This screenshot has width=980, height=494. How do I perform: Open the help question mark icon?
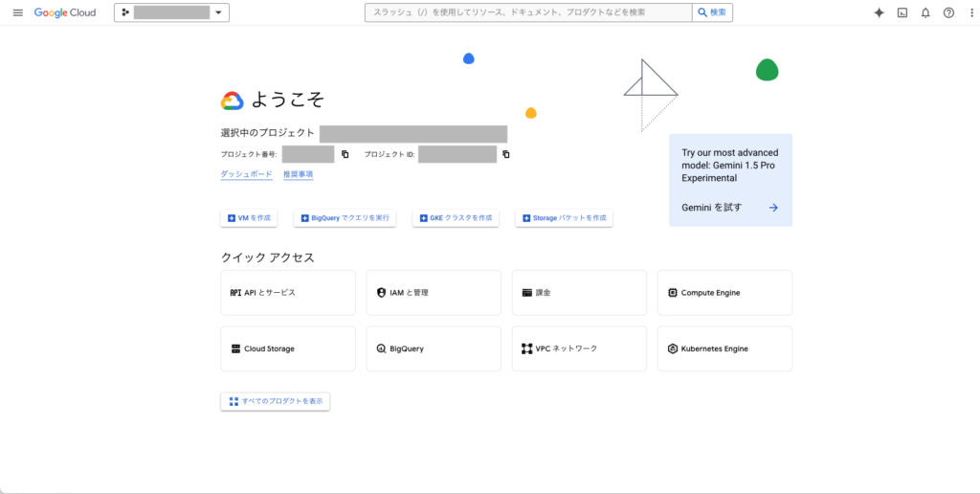948,12
